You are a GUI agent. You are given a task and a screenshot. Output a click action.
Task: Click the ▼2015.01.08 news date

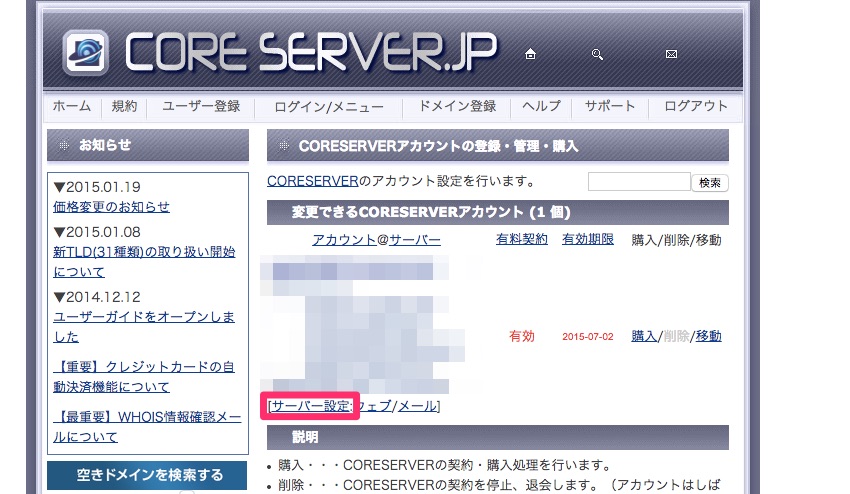pos(97,232)
